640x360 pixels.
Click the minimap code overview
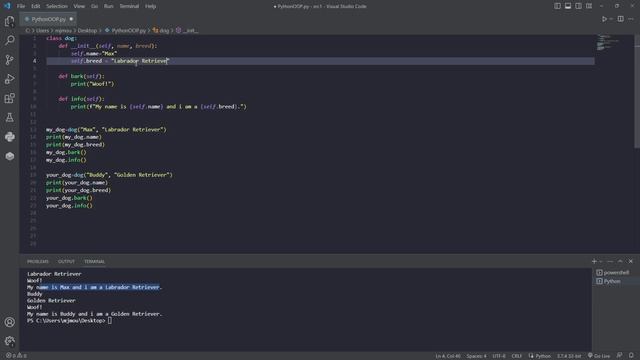[x=608, y=42]
